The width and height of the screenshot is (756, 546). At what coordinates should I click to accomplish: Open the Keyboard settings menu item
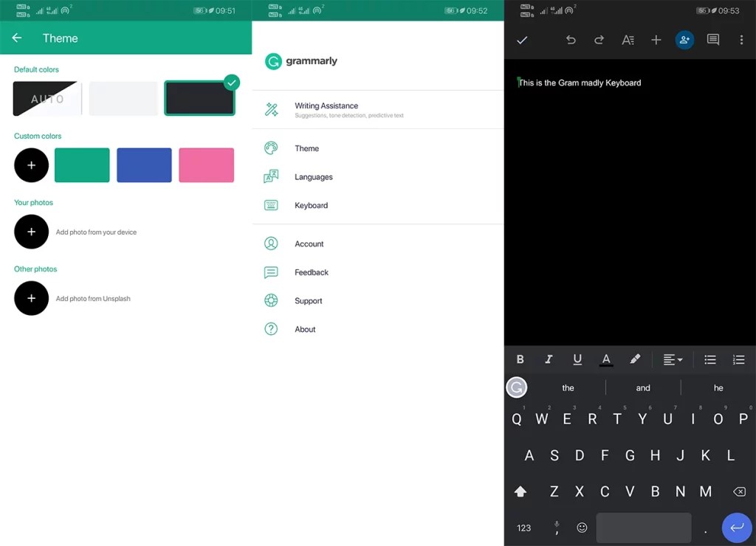(x=312, y=205)
